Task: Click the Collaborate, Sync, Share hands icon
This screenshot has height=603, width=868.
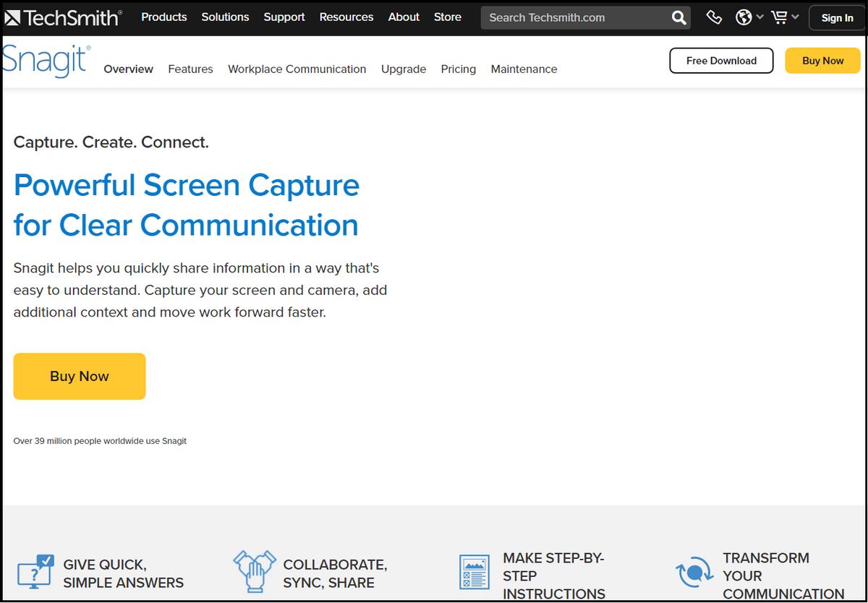Action: tap(254, 571)
